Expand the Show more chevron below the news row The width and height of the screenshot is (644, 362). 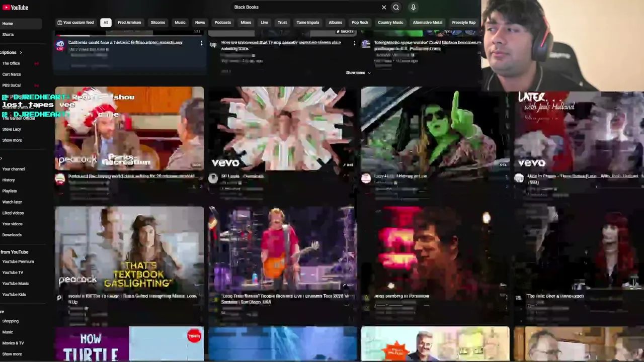(358, 73)
